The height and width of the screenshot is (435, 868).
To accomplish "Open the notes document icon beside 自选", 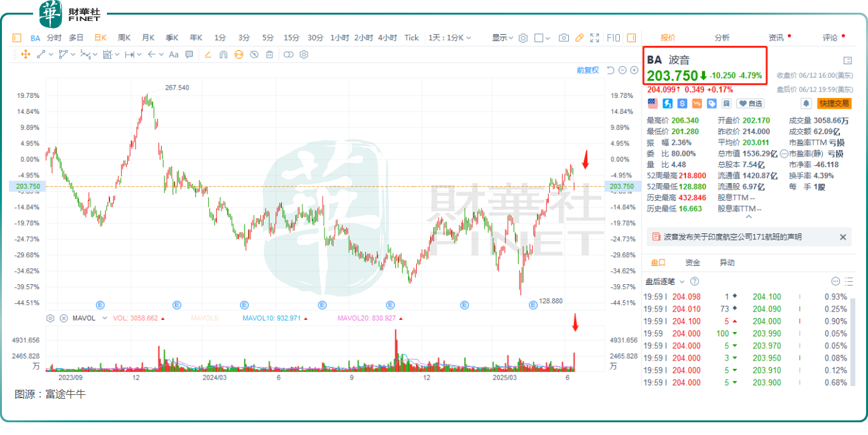I will pos(726,103).
